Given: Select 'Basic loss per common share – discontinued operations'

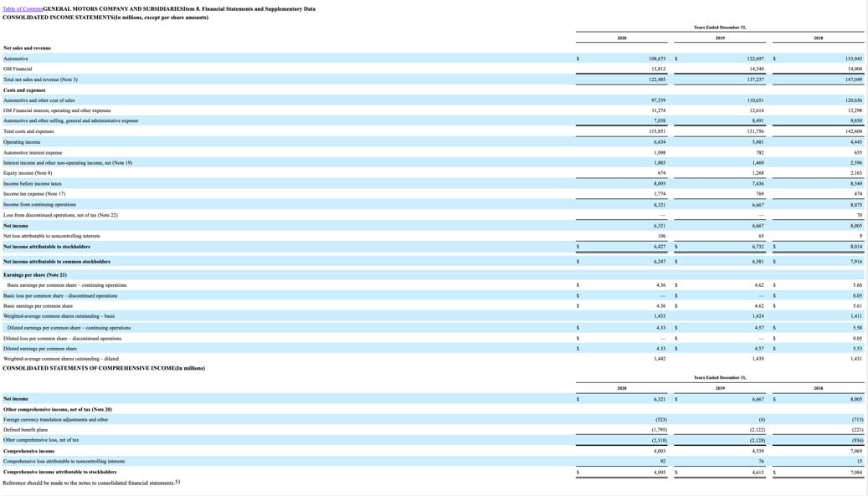Looking at the screenshot, I should coord(60,296).
